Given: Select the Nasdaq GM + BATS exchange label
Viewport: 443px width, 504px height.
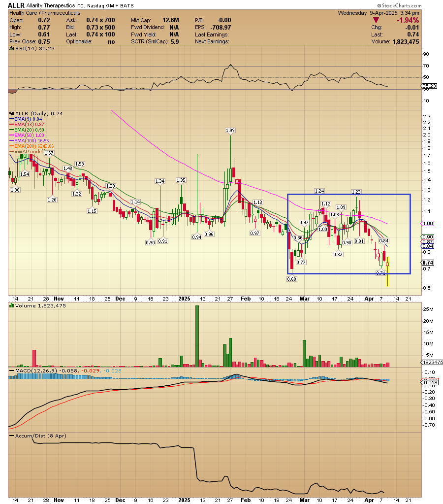Looking at the screenshot, I should (x=110, y=6).
